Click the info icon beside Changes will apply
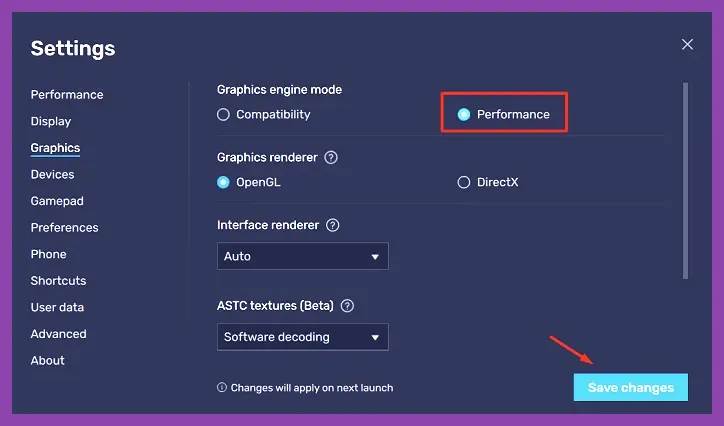Image resolution: width=724 pixels, height=426 pixels. pos(222,387)
